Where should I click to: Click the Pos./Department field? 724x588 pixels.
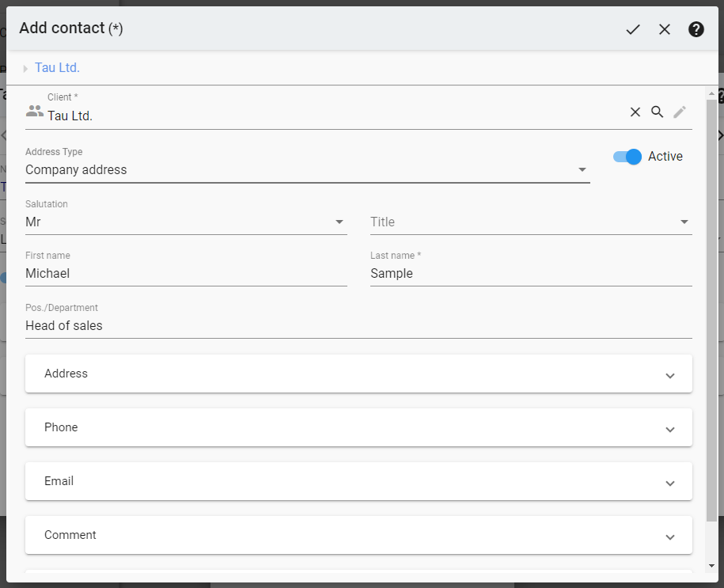click(158, 325)
